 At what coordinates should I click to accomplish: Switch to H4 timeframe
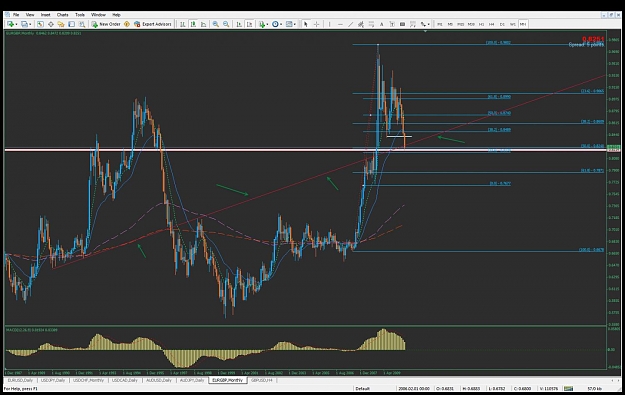click(x=491, y=24)
